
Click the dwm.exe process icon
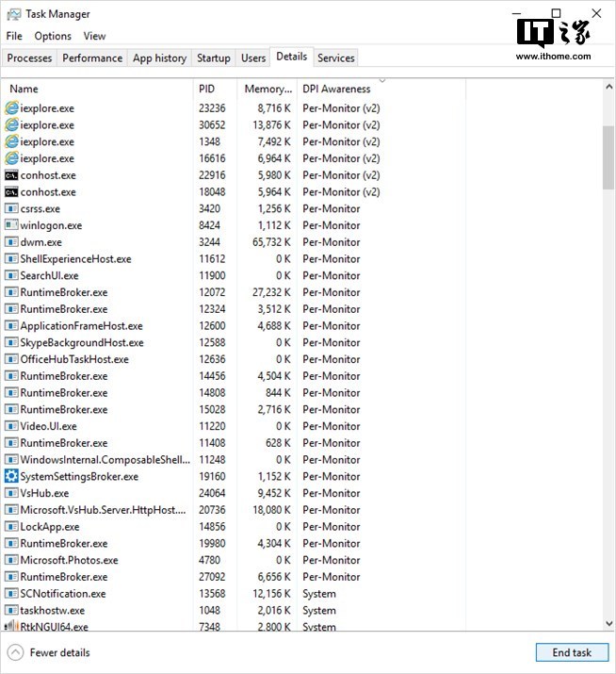point(11,242)
